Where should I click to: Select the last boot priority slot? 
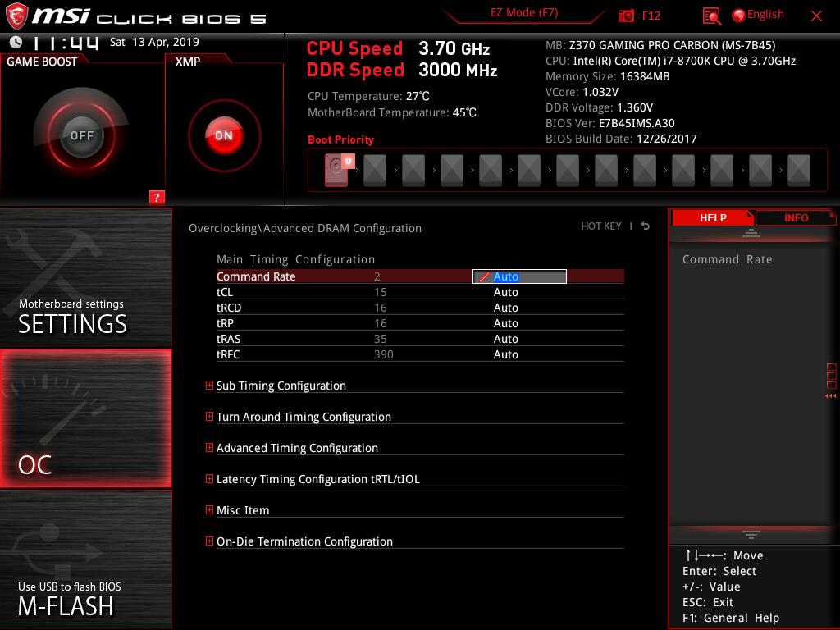point(799,171)
